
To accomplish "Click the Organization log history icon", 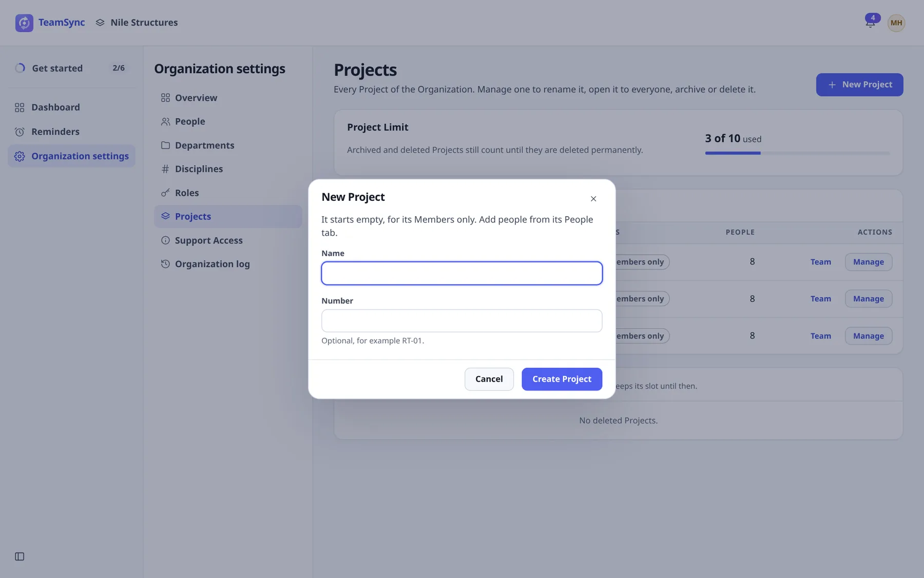I will click(x=165, y=264).
